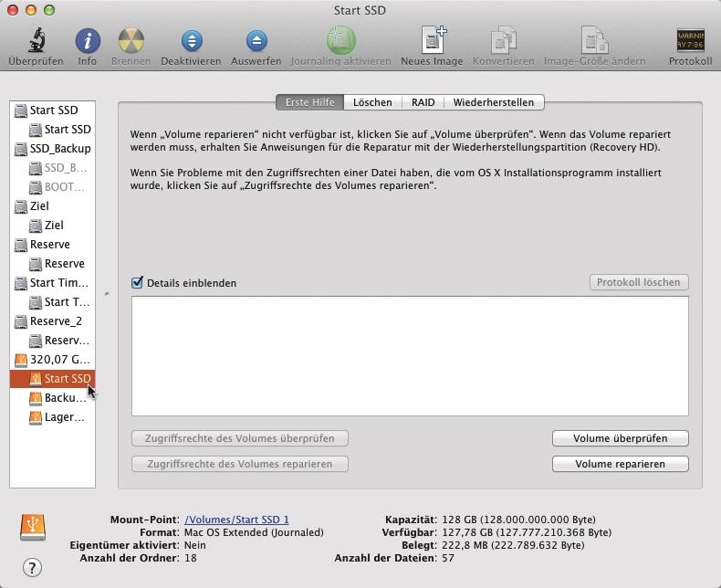721x588 pixels.
Task: Toggle the Details einblenden checkbox
Action: tap(138, 282)
